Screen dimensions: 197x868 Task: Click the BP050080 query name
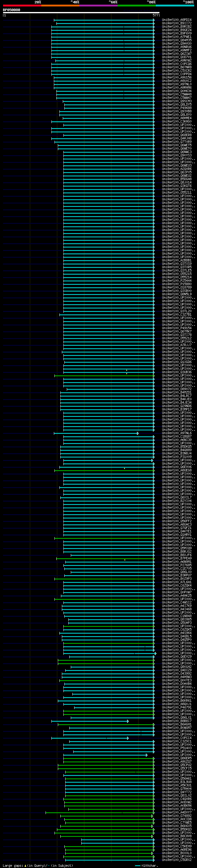click(x=11, y=10)
